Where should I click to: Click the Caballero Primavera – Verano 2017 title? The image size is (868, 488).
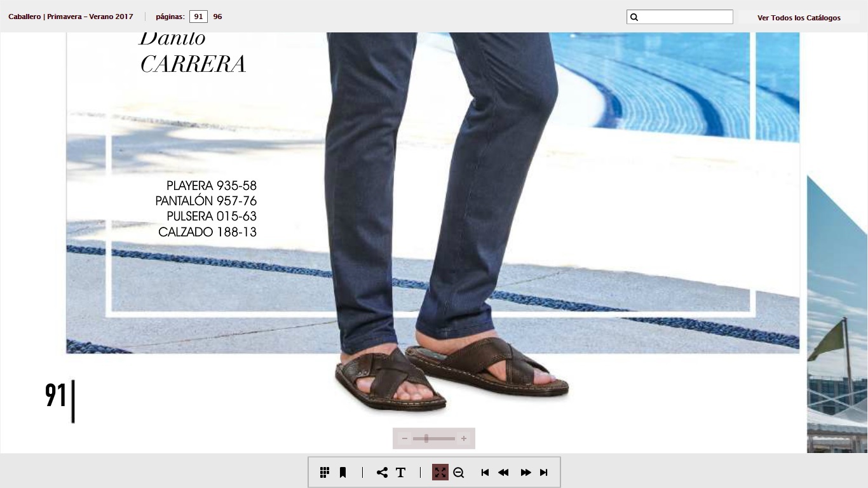tap(71, 17)
